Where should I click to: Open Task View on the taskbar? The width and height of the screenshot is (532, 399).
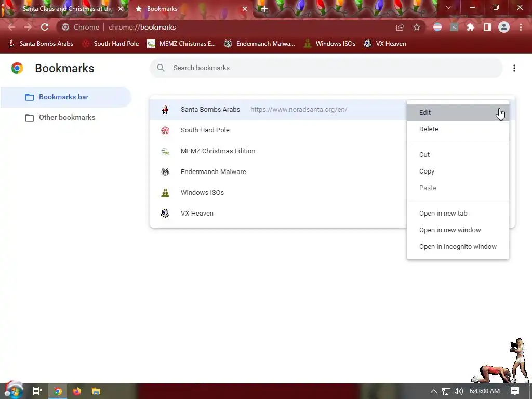[37, 391]
